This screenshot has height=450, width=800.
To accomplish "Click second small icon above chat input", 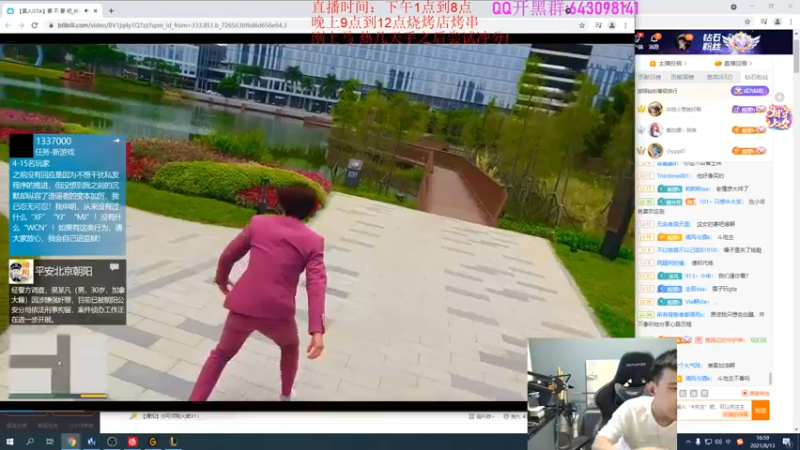I will pyautogui.click(x=693, y=393).
